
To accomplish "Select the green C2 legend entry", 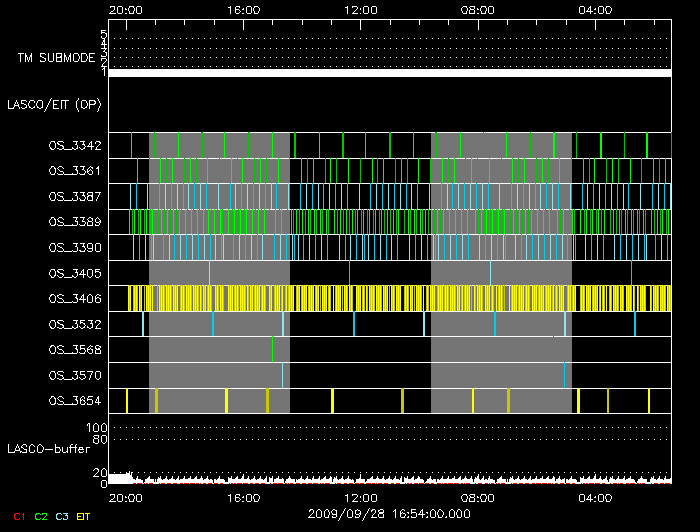I will coord(41,516).
